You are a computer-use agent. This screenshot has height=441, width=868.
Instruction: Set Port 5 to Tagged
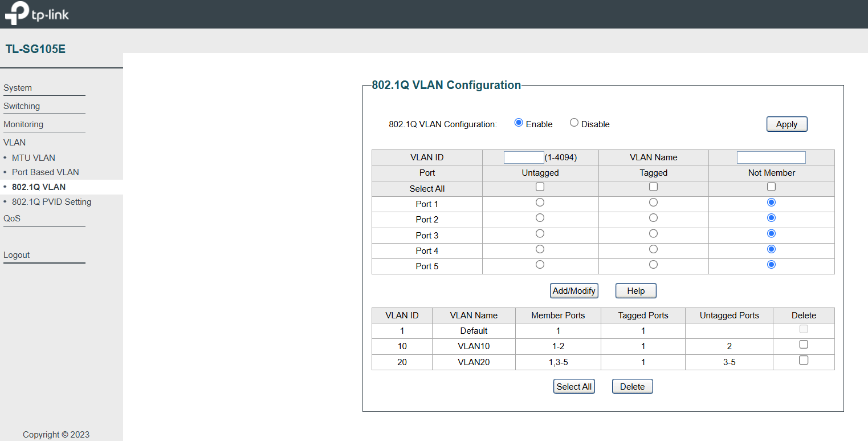coord(654,265)
